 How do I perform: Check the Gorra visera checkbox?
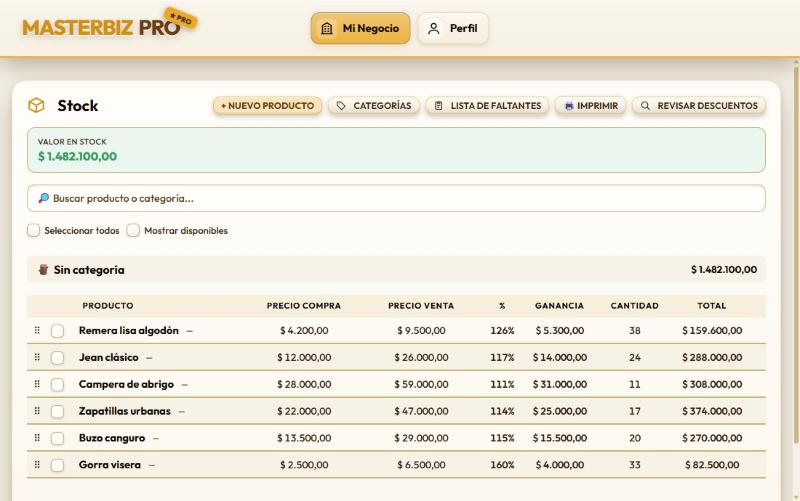coord(58,465)
